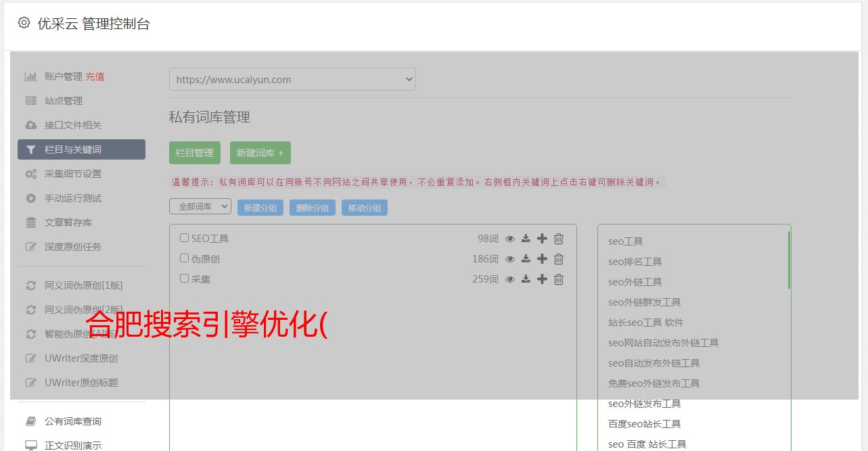Select keyword seo外链工具 in the list
Screen dimensions: 868x451
[x=635, y=282]
